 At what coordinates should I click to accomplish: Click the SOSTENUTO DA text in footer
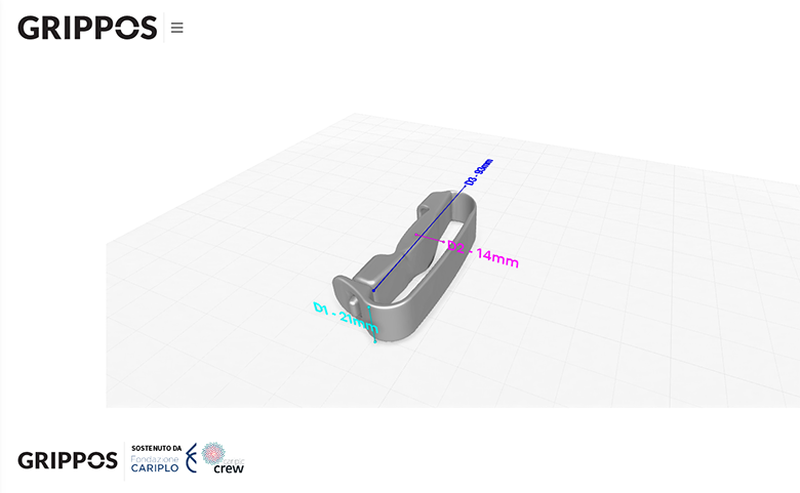[x=156, y=447]
